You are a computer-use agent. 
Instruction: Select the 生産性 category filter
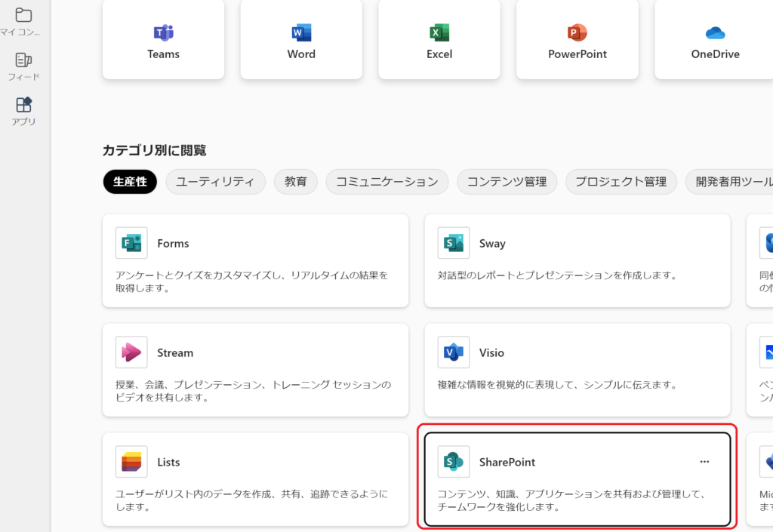[x=130, y=182]
